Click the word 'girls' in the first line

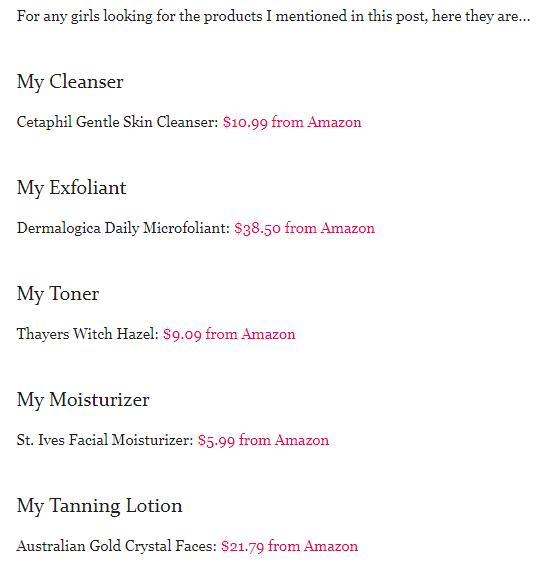pos(85,17)
